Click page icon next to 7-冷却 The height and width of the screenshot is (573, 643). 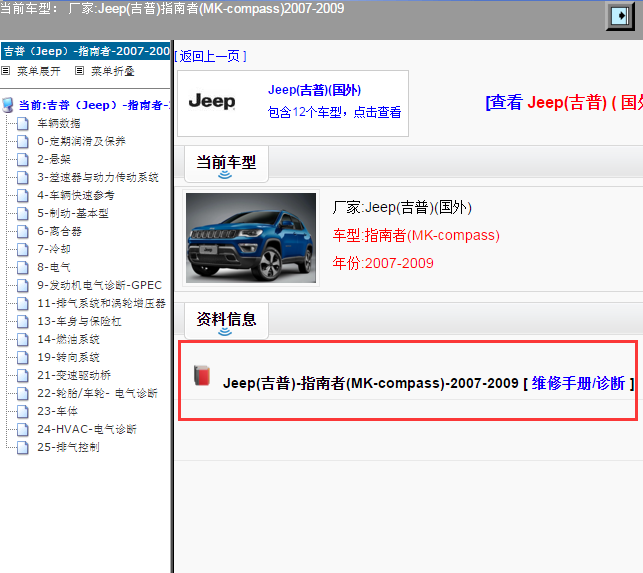click(23, 249)
